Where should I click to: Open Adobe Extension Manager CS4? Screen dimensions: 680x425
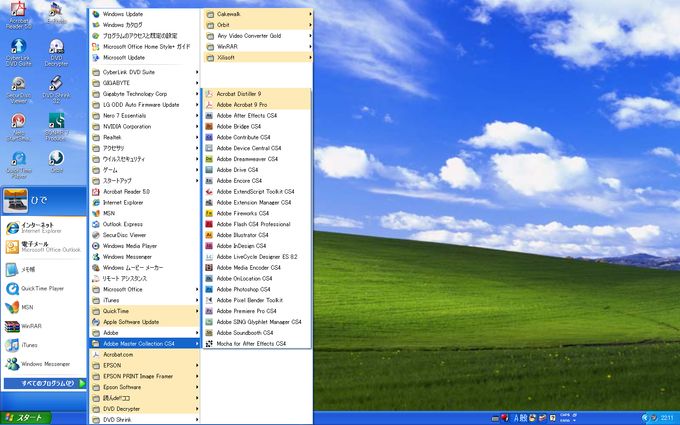[x=257, y=203]
